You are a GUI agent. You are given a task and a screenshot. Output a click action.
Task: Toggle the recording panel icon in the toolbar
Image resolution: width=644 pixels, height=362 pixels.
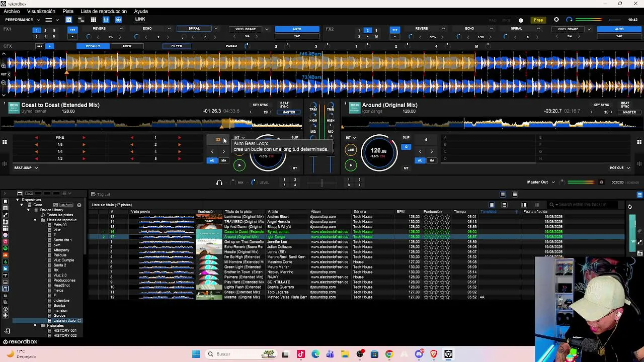(118, 20)
